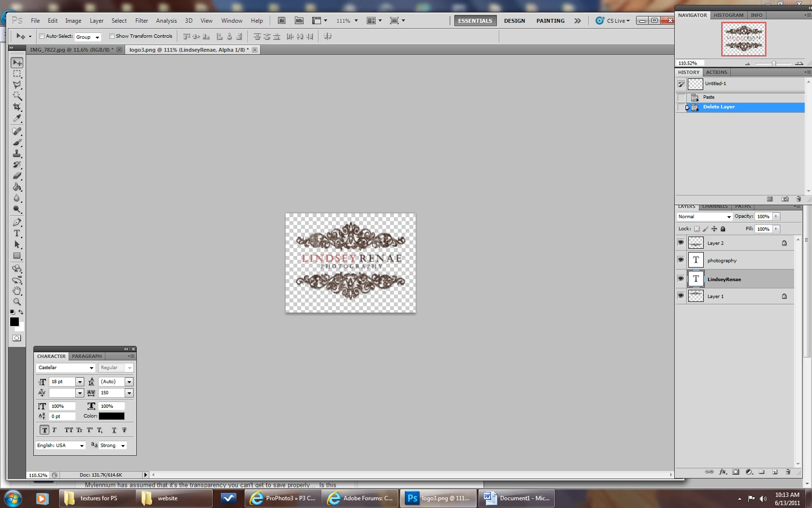Image resolution: width=812 pixels, height=508 pixels.
Task: Select the Crop tool
Action: pos(17,107)
